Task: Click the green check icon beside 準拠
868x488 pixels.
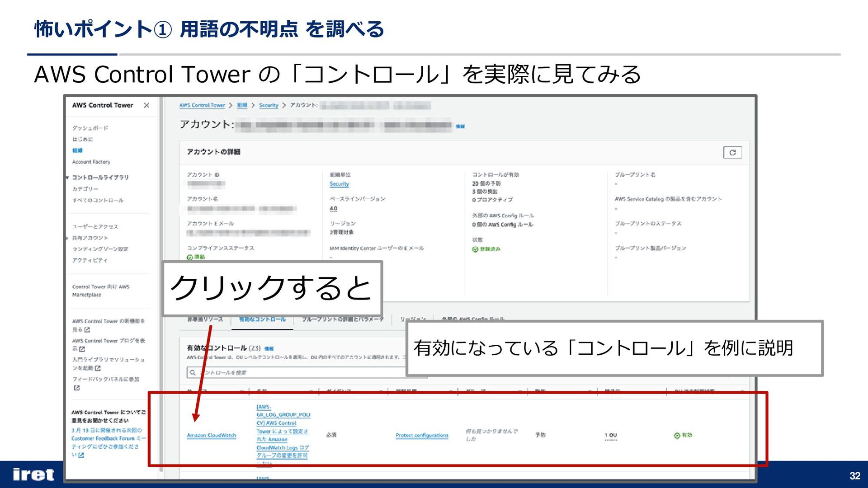Action: tap(190, 258)
